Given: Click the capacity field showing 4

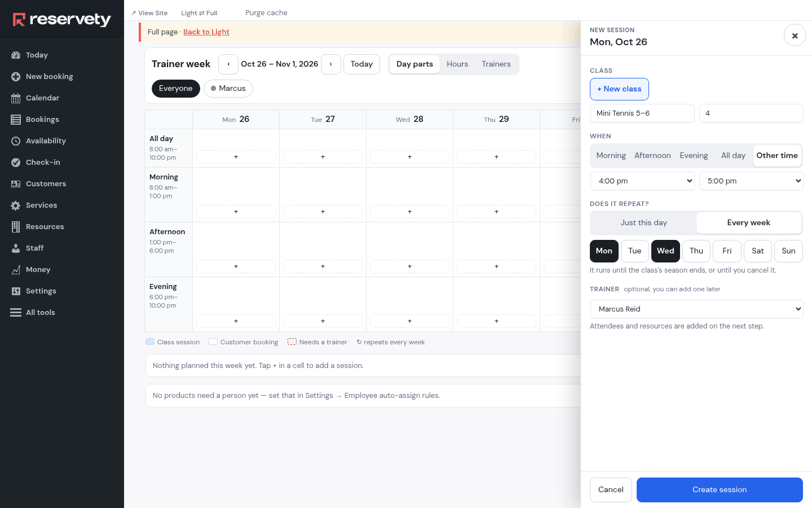Looking at the screenshot, I should (x=751, y=113).
